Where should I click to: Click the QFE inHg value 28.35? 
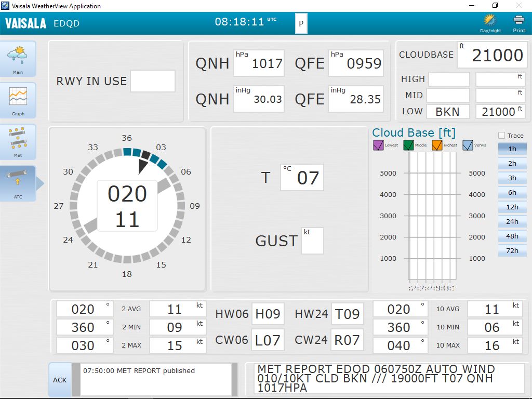click(x=355, y=99)
